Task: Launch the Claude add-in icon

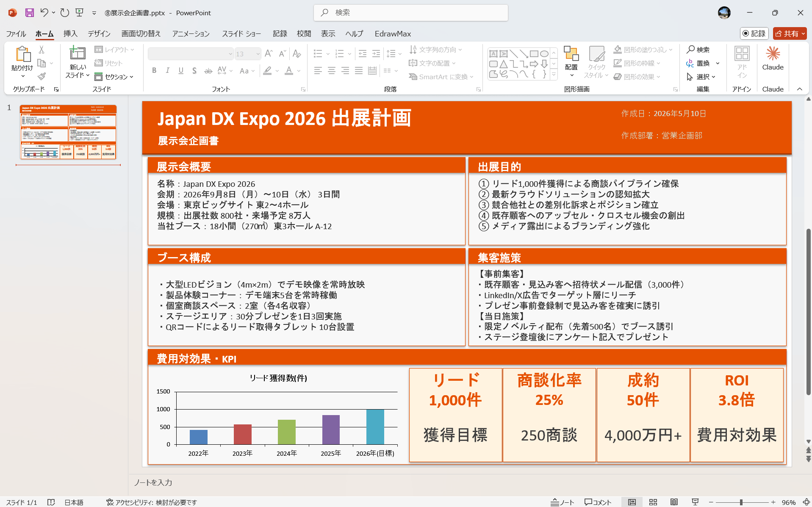Action: coord(773,54)
